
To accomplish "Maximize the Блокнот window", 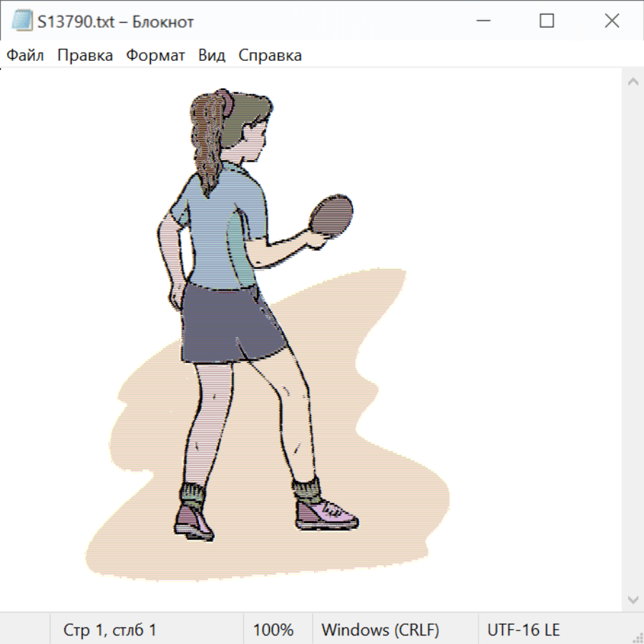I will coord(547,21).
